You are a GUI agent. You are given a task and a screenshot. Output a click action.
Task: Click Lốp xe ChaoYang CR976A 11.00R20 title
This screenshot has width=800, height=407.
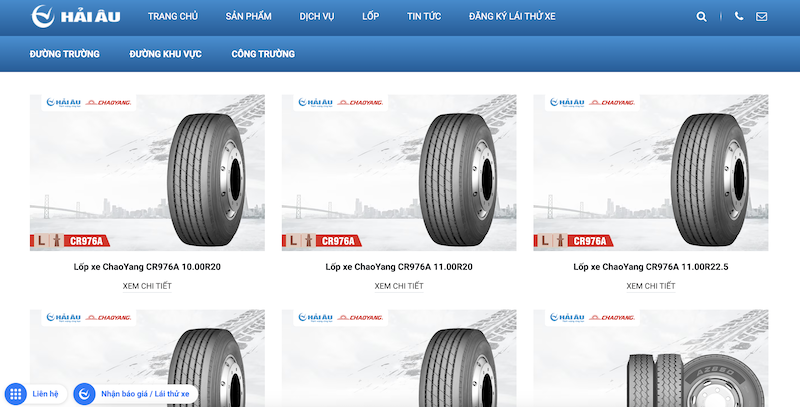point(399,267)
